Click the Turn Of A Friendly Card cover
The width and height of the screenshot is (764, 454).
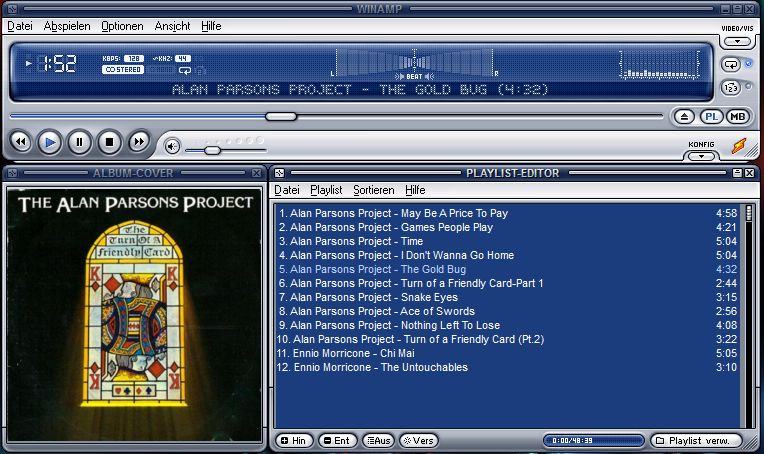coord(134,314)
